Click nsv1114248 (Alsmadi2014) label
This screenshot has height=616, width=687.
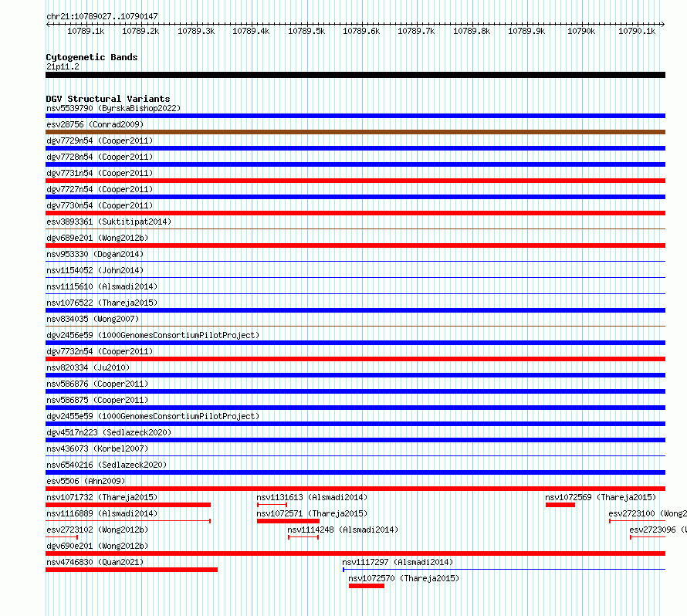pos(343,530)
